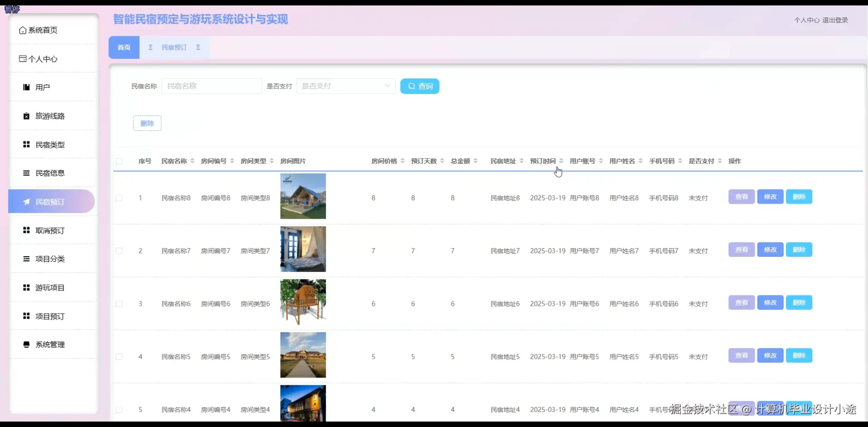Open 退出登录 at top right
The height and width of the screenshot is (427, 868).
[834, 20]
